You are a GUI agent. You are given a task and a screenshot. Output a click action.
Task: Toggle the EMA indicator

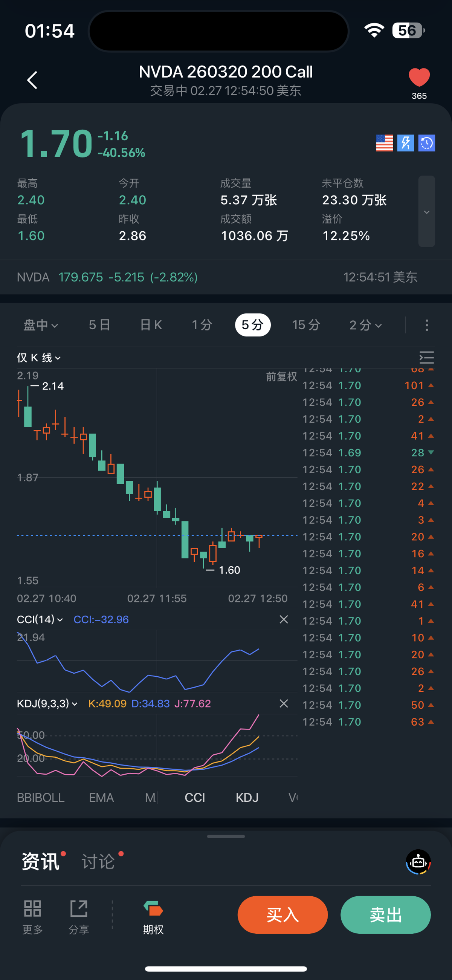[x=101, y=797]
